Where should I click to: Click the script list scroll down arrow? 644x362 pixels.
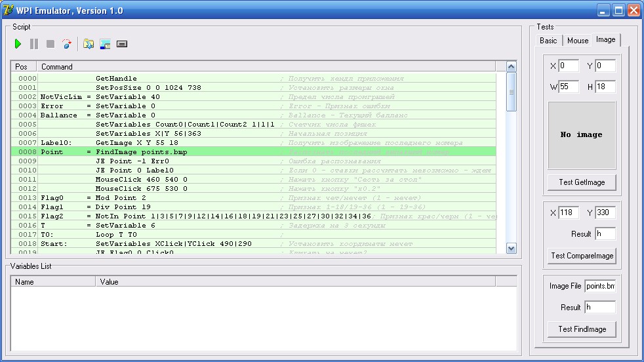coord(512,248)
